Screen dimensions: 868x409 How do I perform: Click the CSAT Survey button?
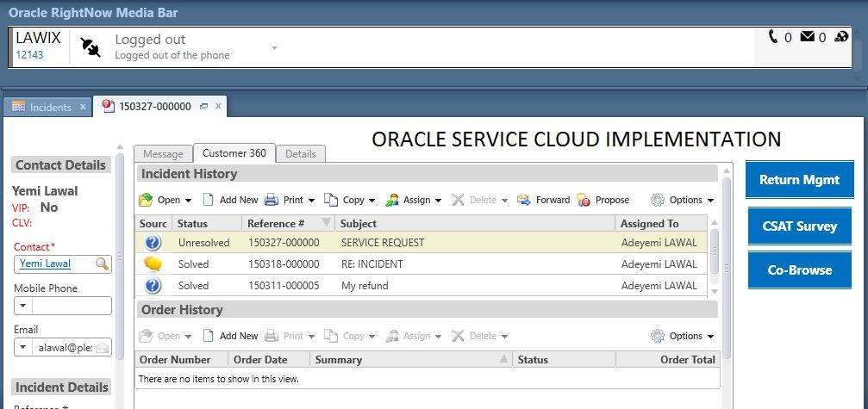799,226
